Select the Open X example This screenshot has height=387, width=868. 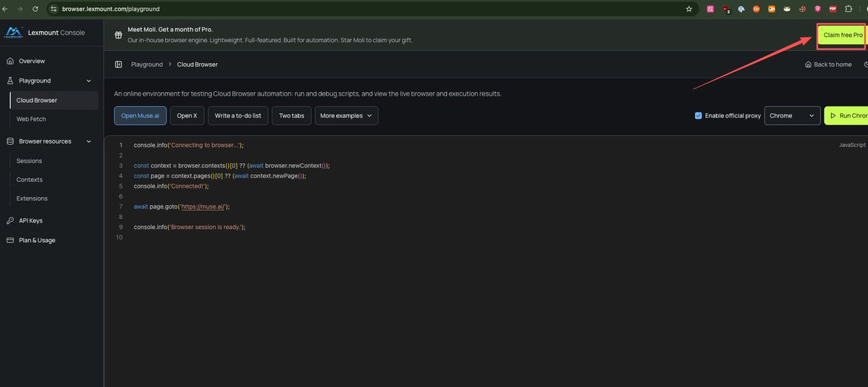pos(187,116)
